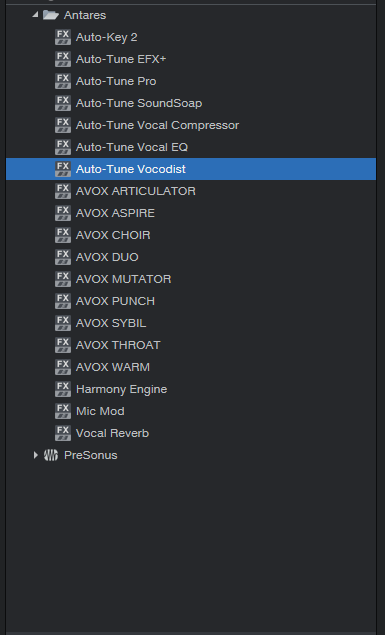The image size is (385, 635).
Task: Click the FX icon next to Harmony Engine
Action: 63,389
